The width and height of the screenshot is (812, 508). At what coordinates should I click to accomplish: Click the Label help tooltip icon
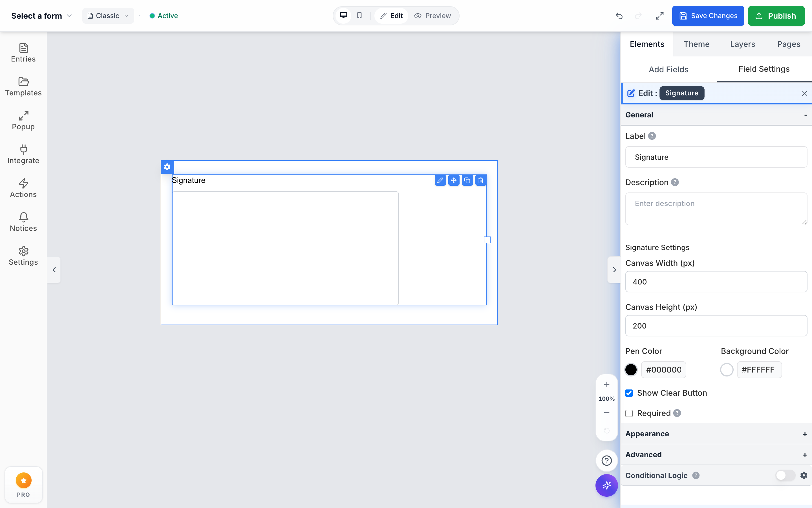click(652, 136)
